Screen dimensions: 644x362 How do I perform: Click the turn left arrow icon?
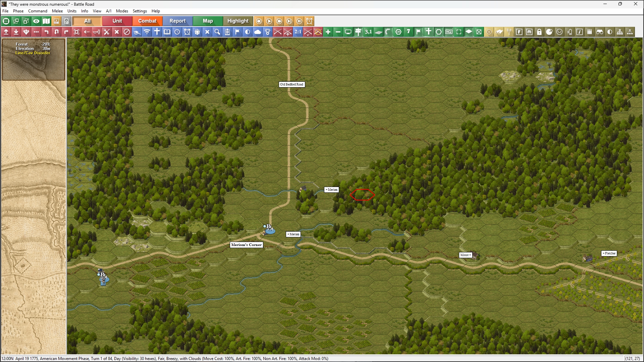coord(46,32)
